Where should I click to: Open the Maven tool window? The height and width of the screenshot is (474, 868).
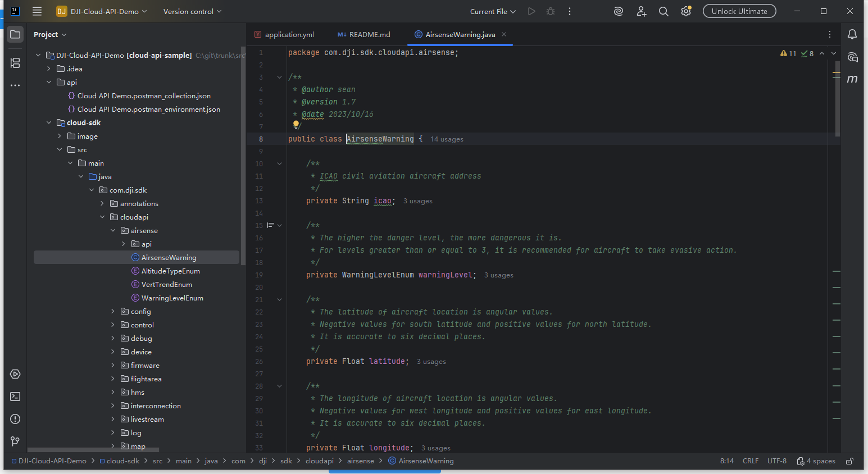click(852, 79)
